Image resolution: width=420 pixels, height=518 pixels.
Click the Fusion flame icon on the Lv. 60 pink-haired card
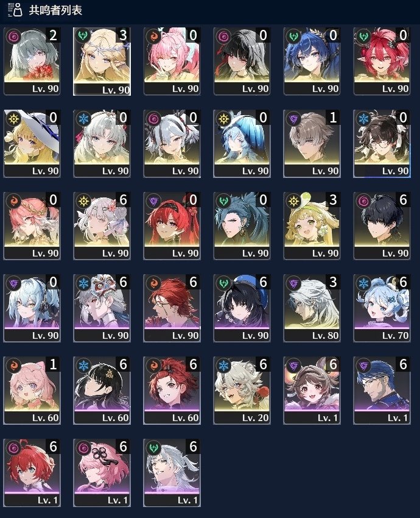tap(13, 366)
